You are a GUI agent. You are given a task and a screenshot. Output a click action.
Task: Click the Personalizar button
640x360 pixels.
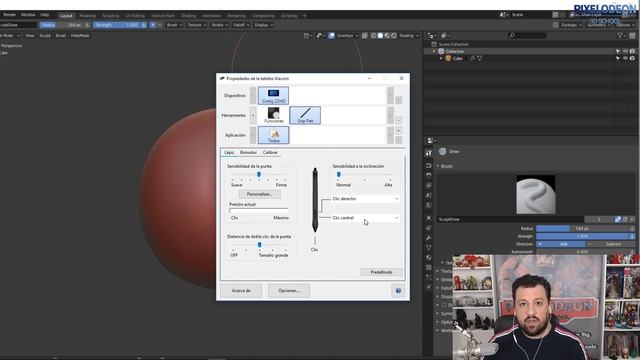coord(260,194)
